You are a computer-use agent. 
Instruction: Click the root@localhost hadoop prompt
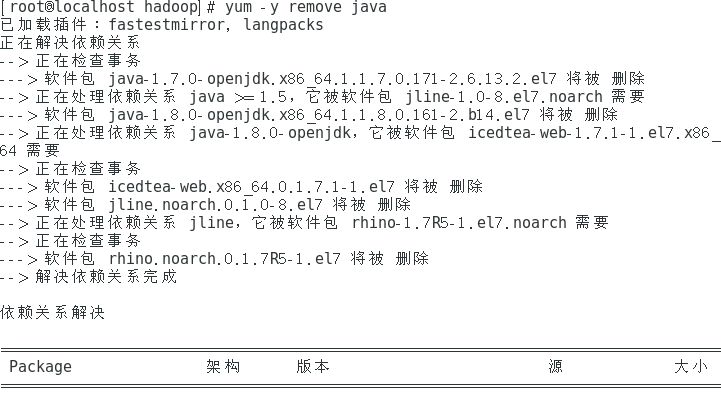(x=101, y=7)
